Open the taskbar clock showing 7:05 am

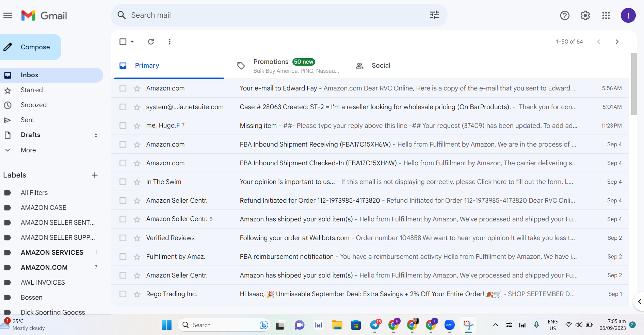[x=613, y=325]
